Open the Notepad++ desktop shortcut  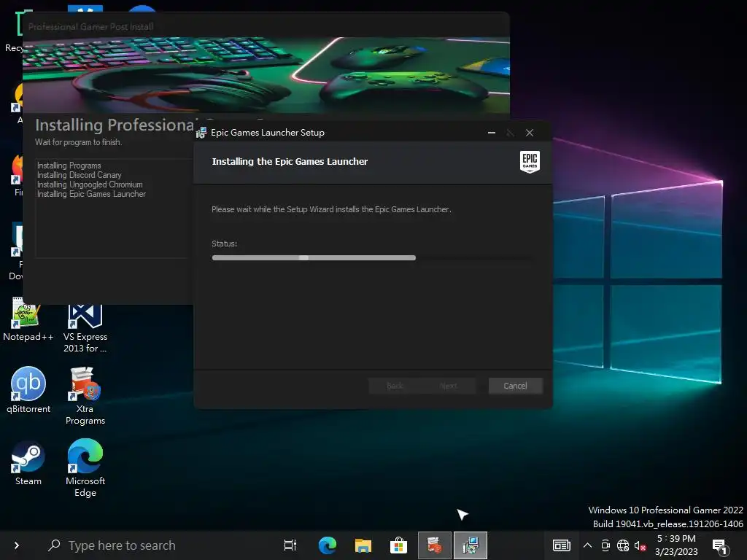pyautogui.click(x=28, y=319)
